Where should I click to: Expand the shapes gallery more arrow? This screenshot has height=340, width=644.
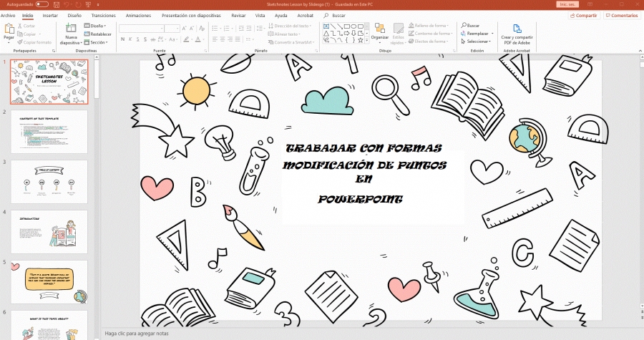[367, 40]
